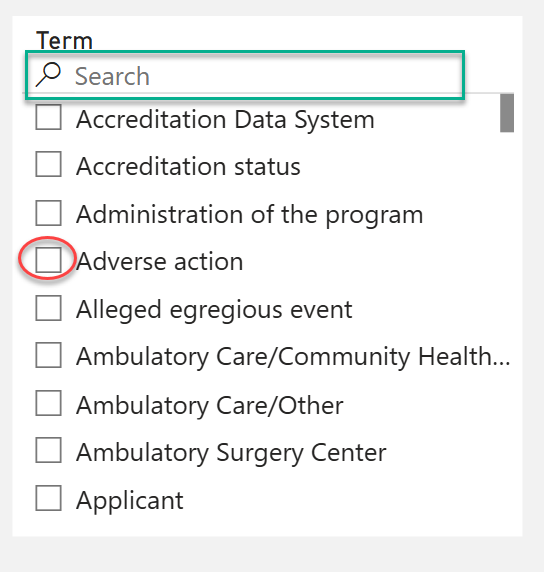
Task: Focus the Search text field
Action: (x=245, y=76)
